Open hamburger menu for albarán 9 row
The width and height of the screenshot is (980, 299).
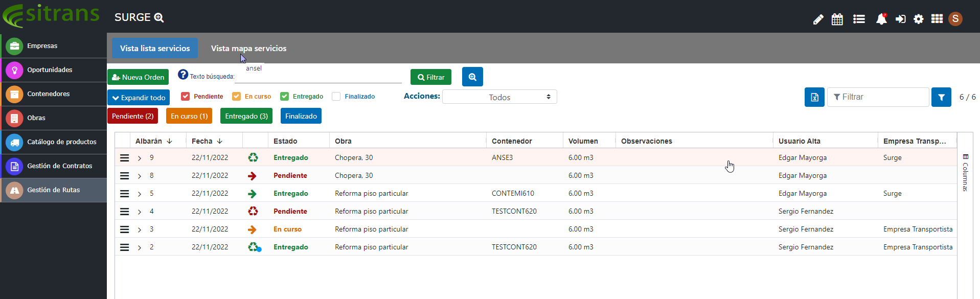pyautogui.click(x=124, y=158)
